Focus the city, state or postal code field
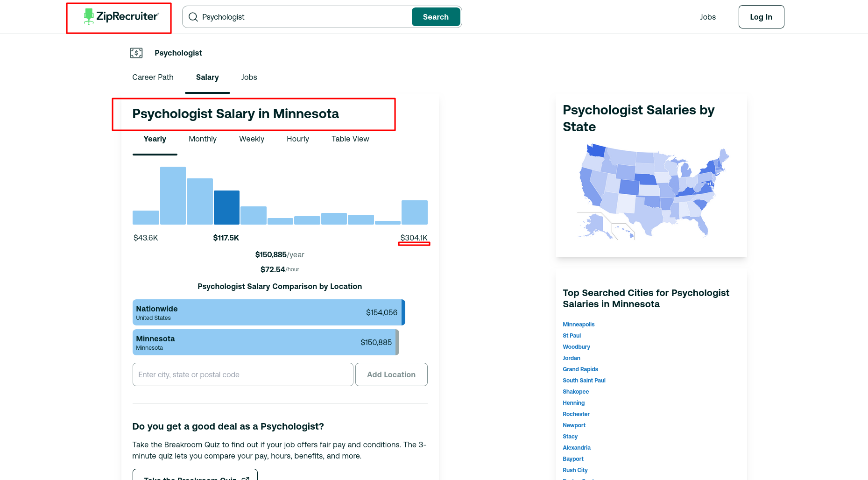Viewport: 868px width, 480px height. [243, 374]
